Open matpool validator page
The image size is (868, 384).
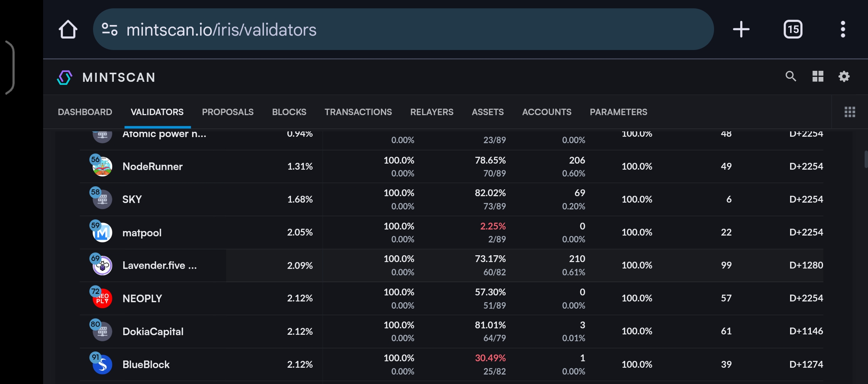tap(142, 233)
